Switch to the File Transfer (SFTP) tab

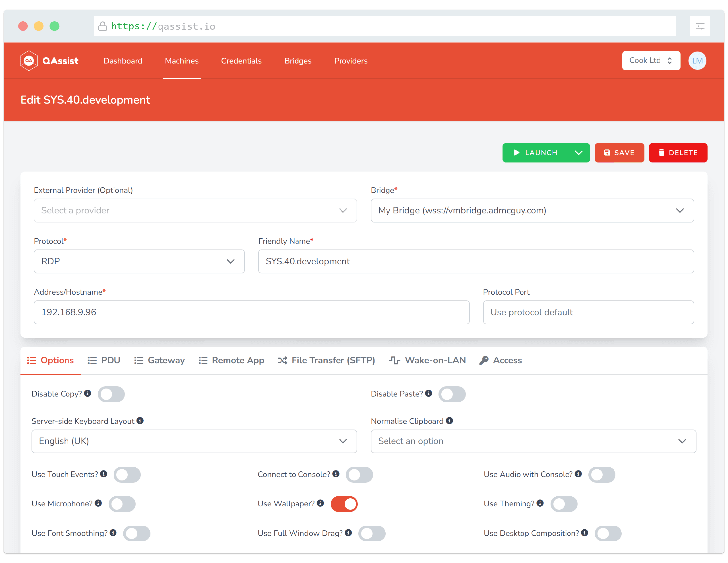tap(326, 360)
